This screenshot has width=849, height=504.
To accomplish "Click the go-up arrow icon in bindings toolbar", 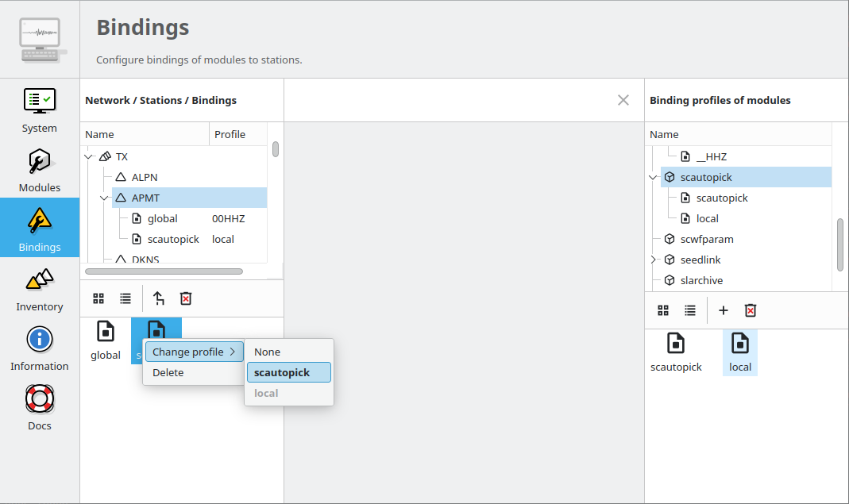I will (158, 298).
